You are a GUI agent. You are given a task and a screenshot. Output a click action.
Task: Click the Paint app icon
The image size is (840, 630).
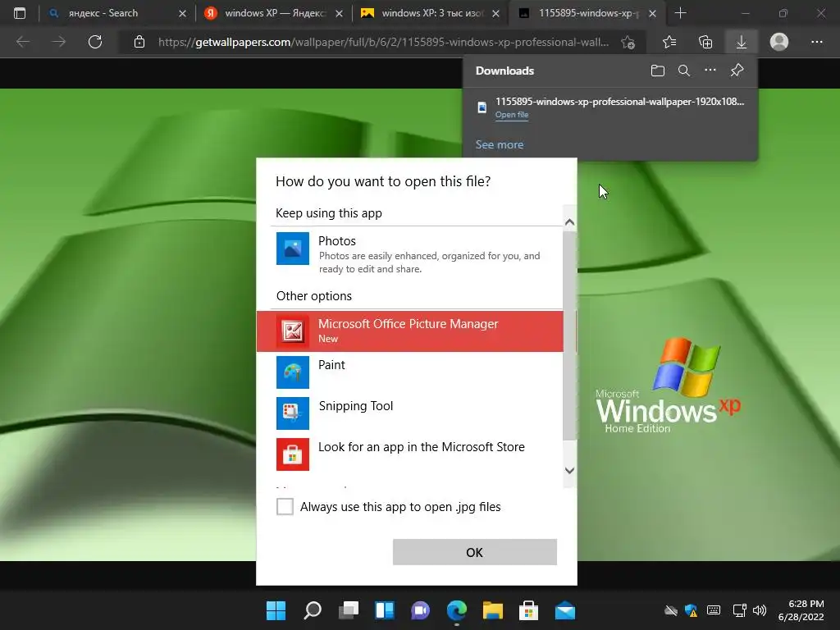click(x=293, y=372)
